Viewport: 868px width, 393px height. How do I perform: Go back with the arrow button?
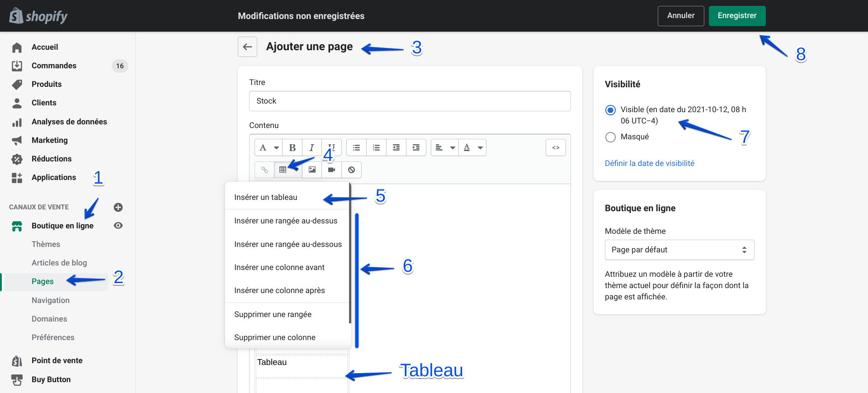[x=247, y=47]
